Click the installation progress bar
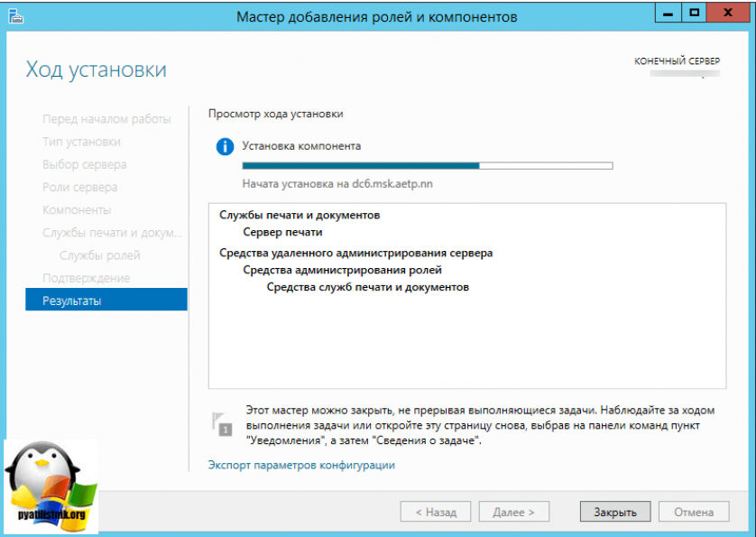Screen dimensions: 756x537 [427, 166]
